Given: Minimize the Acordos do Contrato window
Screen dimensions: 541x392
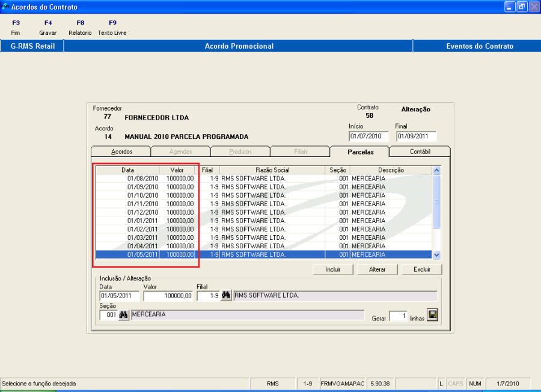Looking at the screenshot, I should pos(510,7).
